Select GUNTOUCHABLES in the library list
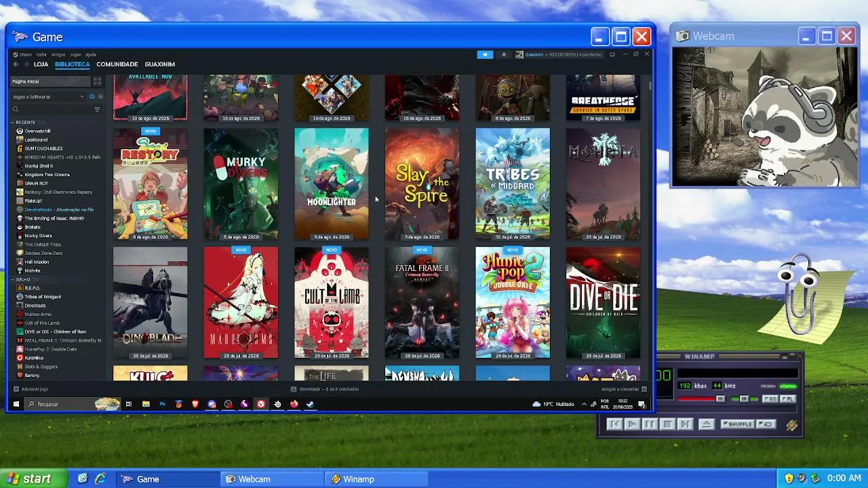The image size is (868, 488). [43, 148]
